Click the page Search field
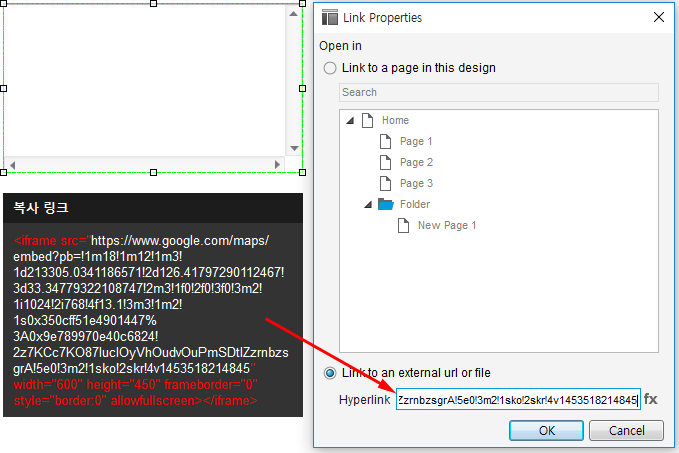This screenshot has width=679, height=453. tap(499, 92)
